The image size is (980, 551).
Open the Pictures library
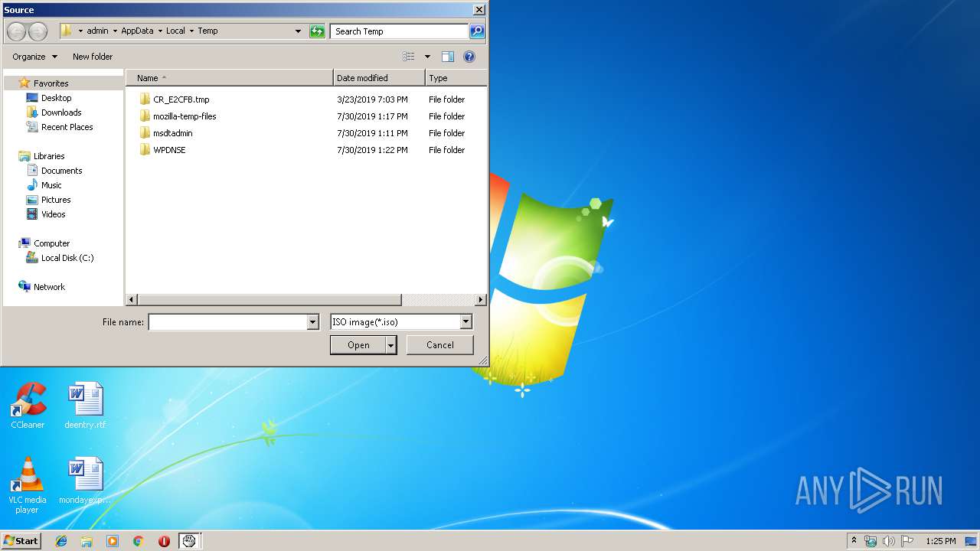click(x=56, y=200)
